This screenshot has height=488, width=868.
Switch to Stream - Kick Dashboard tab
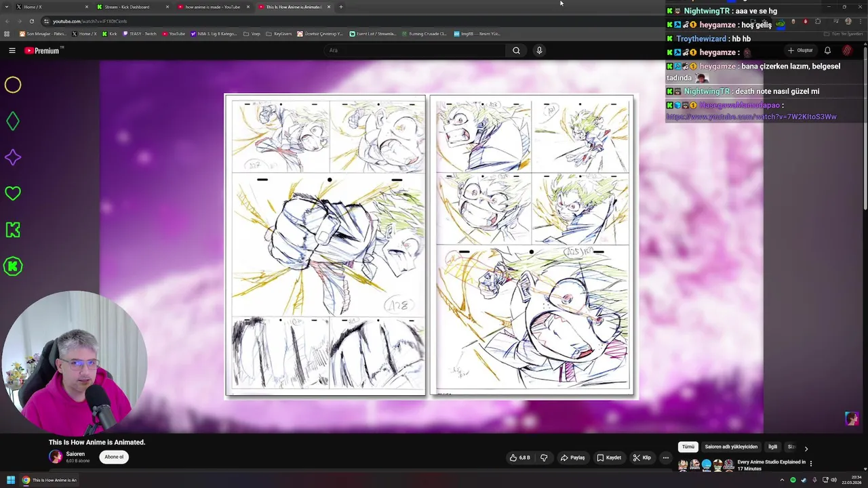[133, 7]
